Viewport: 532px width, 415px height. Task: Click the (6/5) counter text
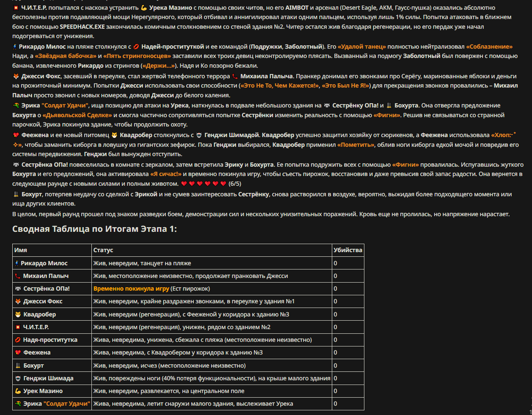pyautogui.click(x=235, y=184)
